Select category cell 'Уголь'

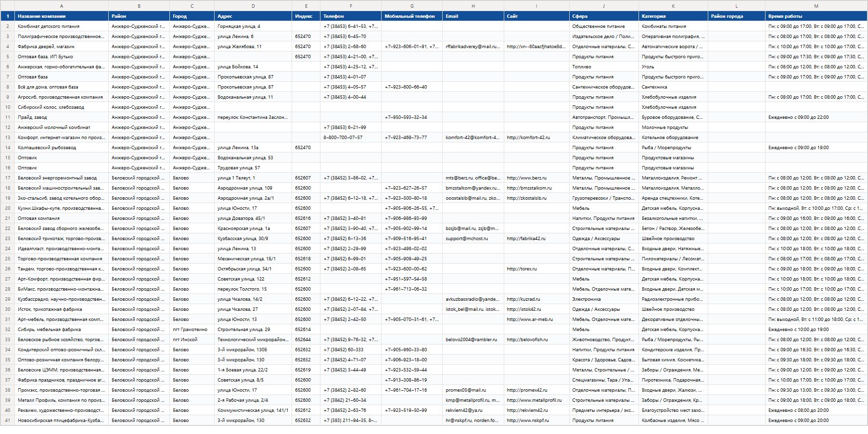(673, 67)
